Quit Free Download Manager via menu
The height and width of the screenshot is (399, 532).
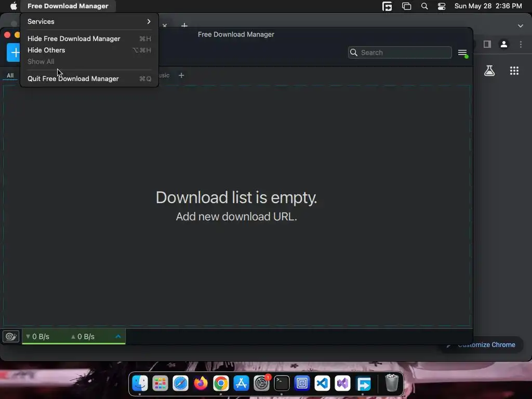pyautogui.click(x=89, y=79)
